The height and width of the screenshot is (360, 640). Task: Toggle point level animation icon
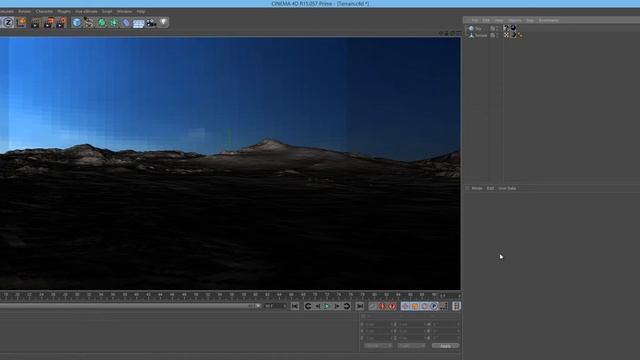coord(443,306)
